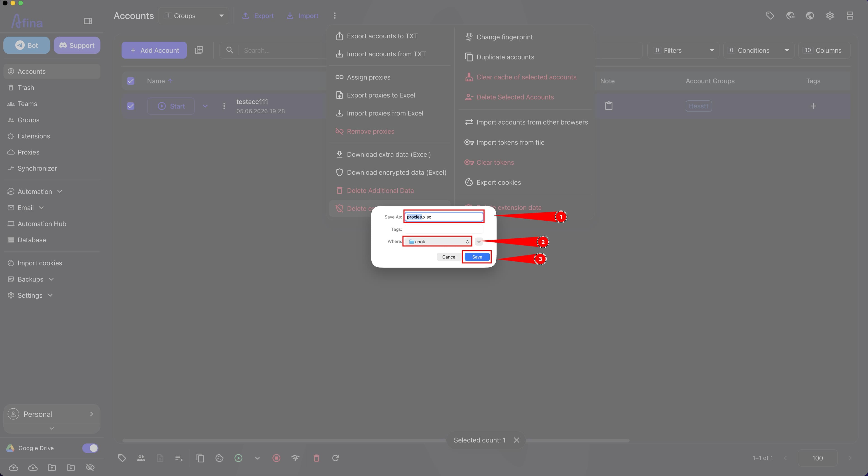
Task: Open the Where folder dropdown showing cook
Action: [437, 241]
